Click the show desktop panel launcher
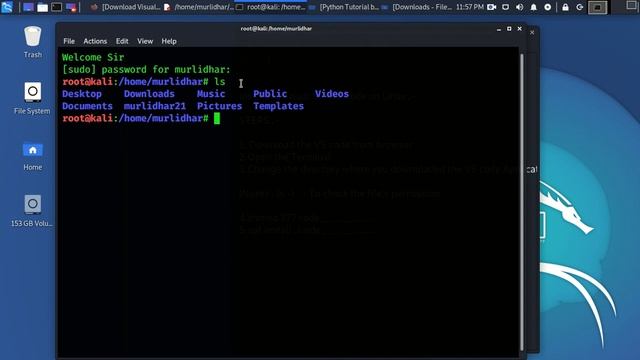The height and width of the screenshot is (360, 640). tap(28, 7)
